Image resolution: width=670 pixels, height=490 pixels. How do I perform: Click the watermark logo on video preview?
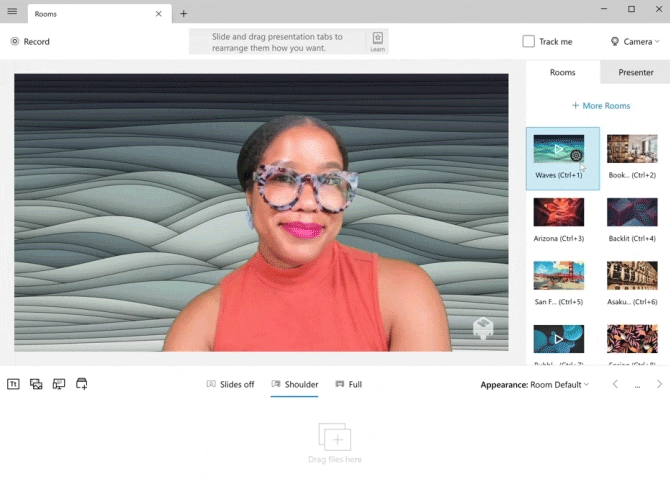tap(483, 328)
